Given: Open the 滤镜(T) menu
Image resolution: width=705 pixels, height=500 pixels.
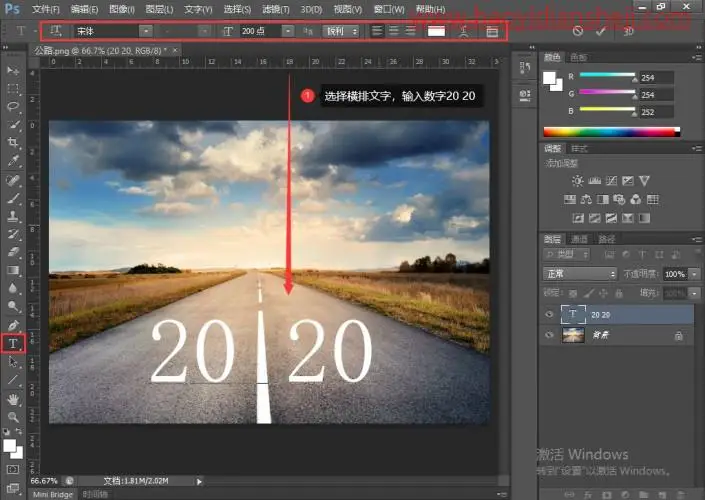Looking at the screenshot, I should 276,9.
